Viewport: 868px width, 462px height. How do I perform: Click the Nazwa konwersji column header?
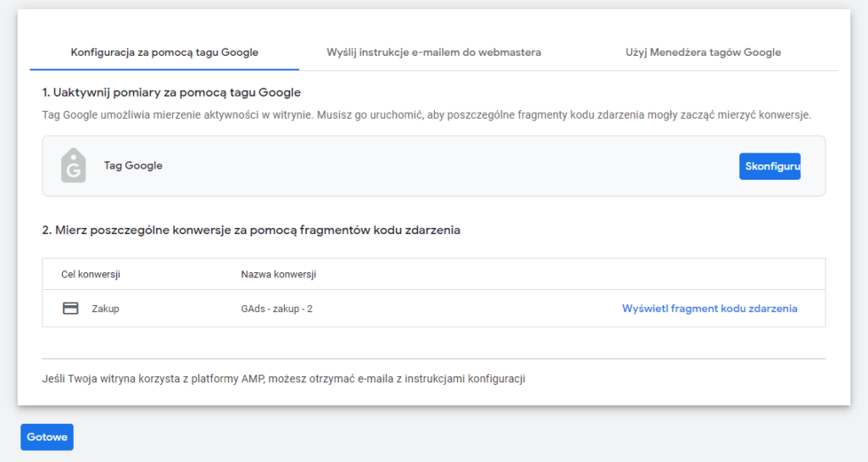278,275
